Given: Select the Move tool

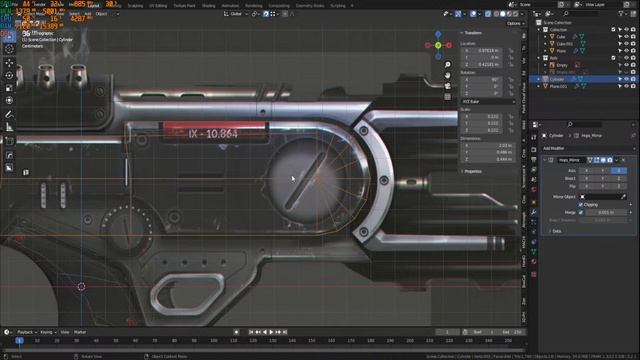Looking at the screenshot, I should 9,63.
